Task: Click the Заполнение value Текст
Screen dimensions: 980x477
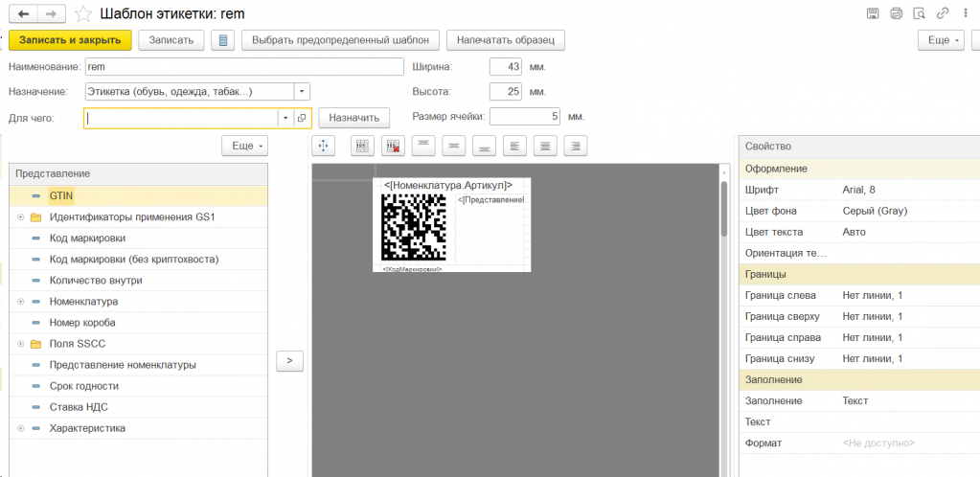Action: coord(855,400)
